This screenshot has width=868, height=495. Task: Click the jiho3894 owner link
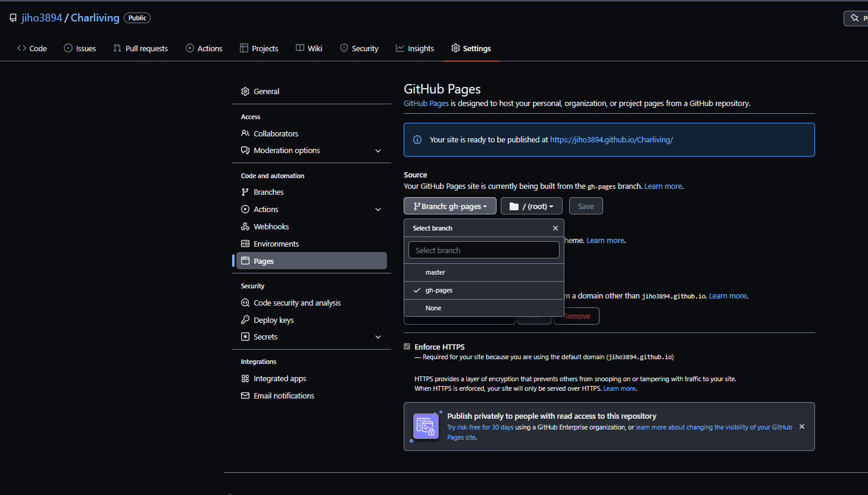point(42,18)
